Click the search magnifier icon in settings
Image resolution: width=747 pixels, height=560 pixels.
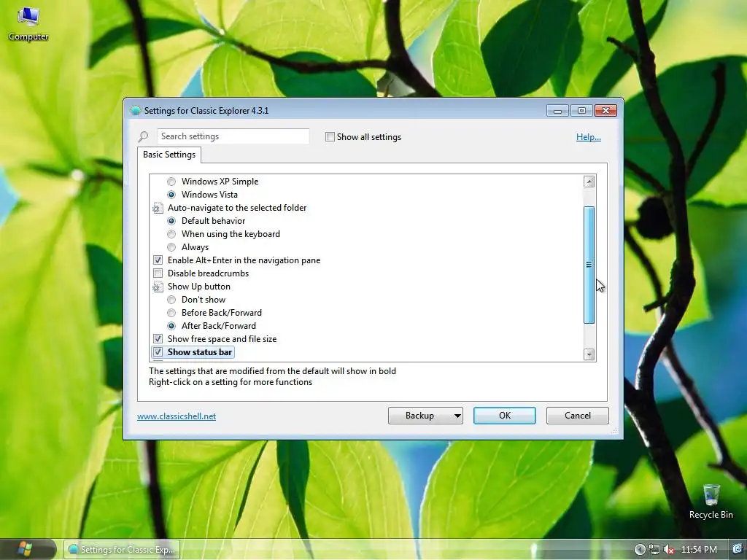143,136
